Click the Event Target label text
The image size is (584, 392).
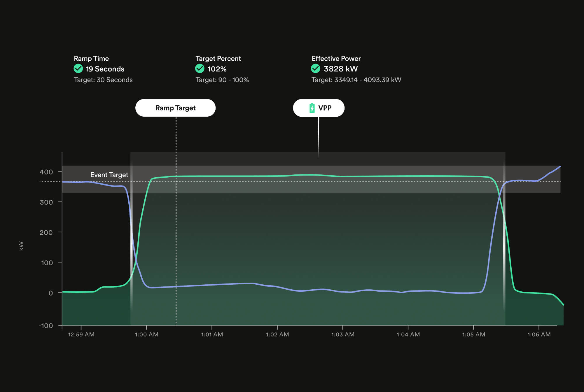[109, 175]
